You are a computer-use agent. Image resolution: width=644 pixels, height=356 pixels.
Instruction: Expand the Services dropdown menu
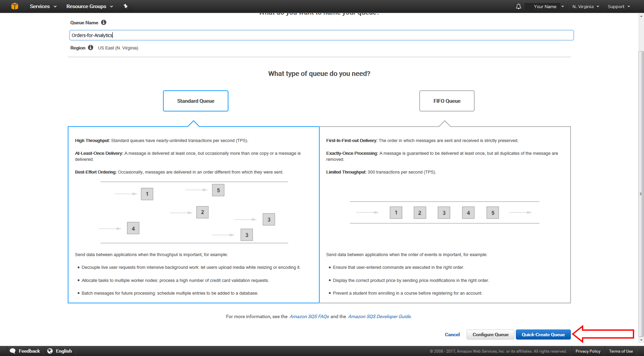(x=42, y=6)
